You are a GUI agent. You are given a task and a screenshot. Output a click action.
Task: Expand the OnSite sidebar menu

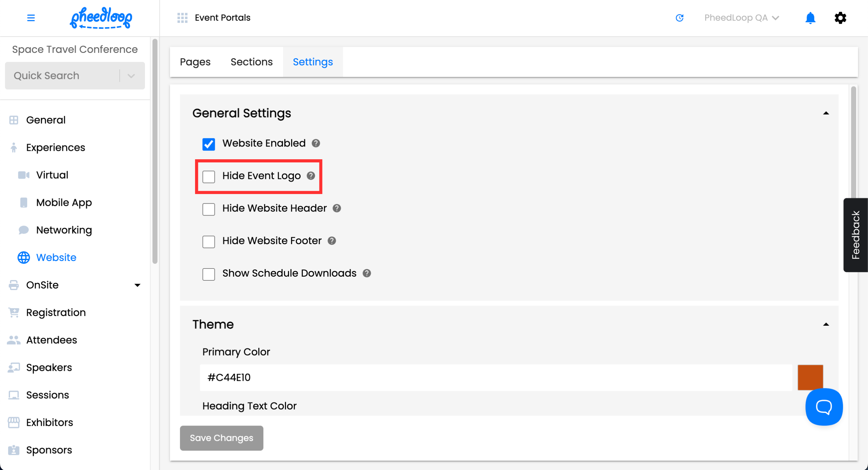[137, 285]
